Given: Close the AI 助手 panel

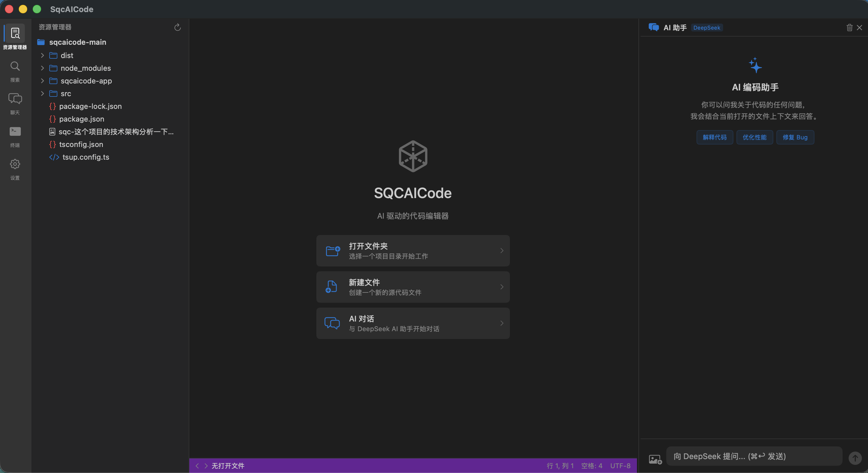Looking at the screenshot, I should tap(860, 28).
